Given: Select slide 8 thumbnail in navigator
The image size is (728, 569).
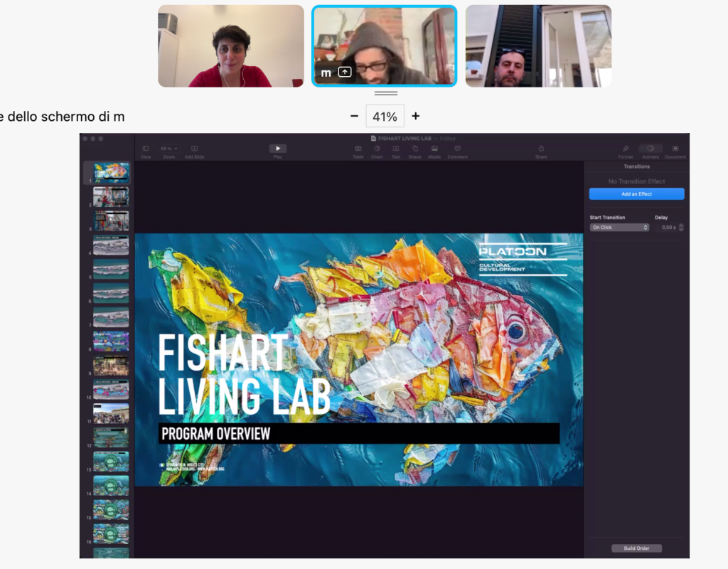Looking at the screenshot, I should (111, 341).
